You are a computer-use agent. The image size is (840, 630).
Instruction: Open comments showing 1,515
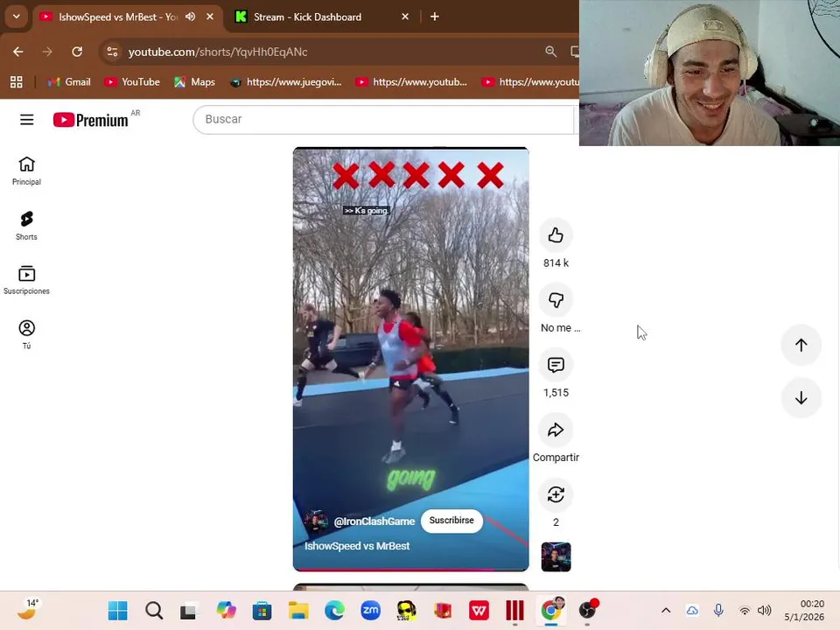pyautogui.click(x=556, y=365)
